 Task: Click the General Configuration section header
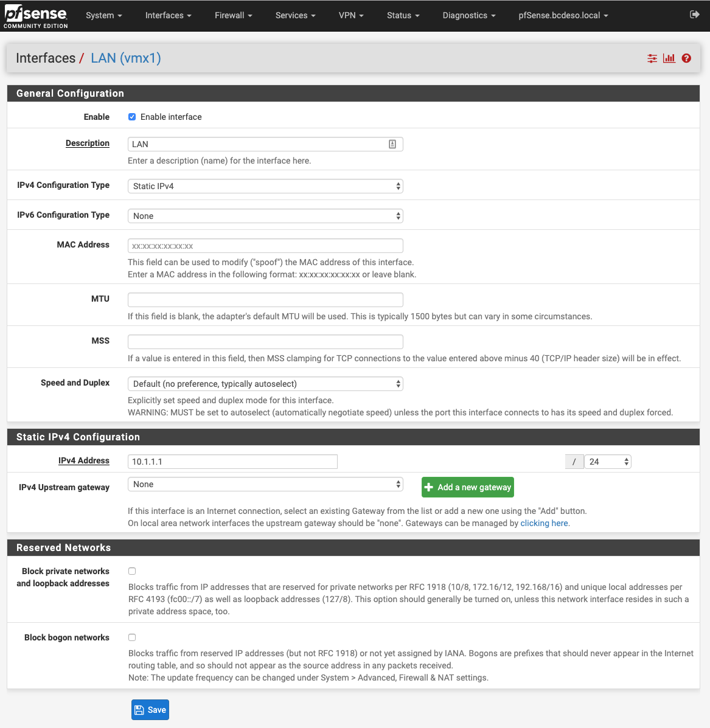(x=353, y=93)
